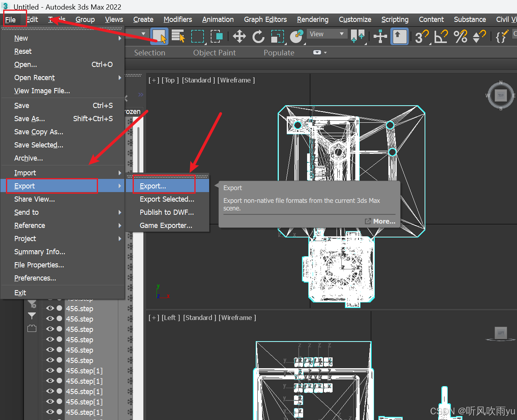Click the scene explorer vertical scrollbar
The height and width of the screenshot is (420, 517).
[x=139, y=149]
